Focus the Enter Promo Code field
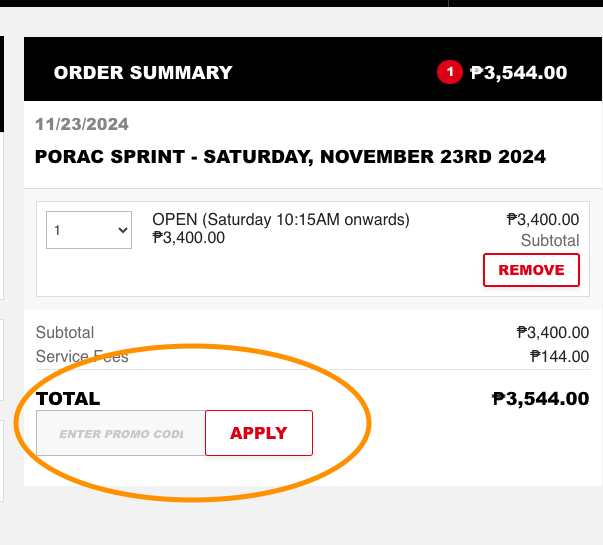Screen dimensions: 603x545 (121, 433)
